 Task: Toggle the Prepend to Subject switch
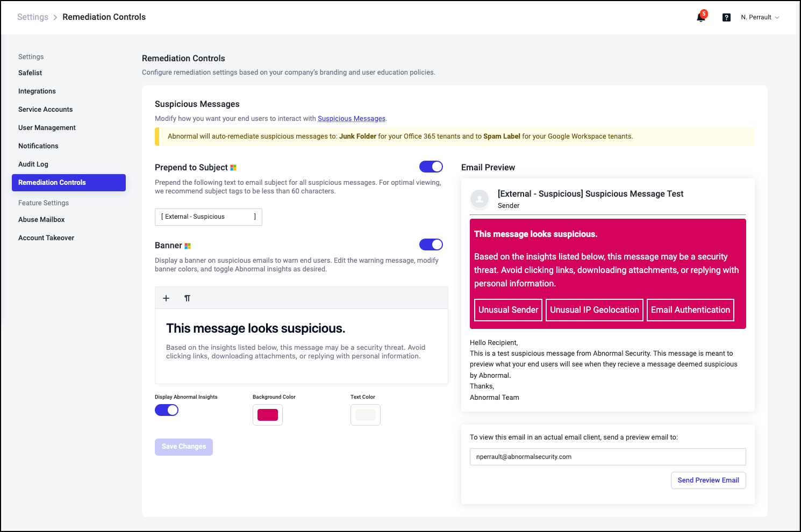click(431, 167)
